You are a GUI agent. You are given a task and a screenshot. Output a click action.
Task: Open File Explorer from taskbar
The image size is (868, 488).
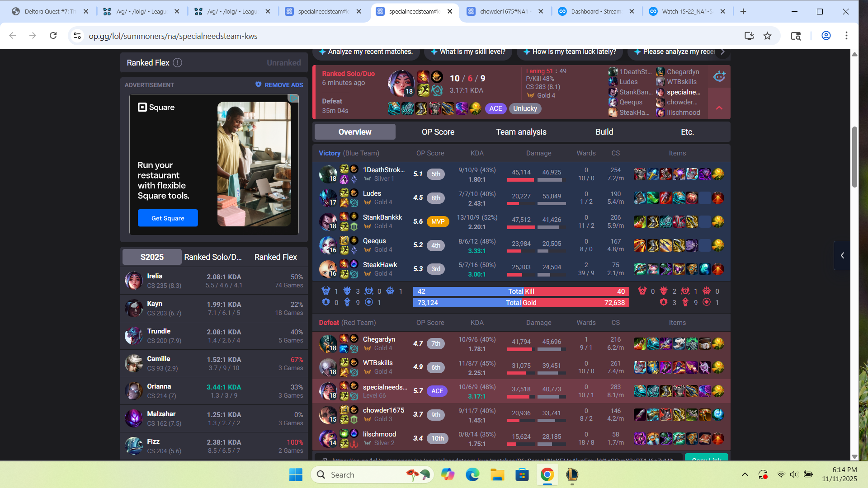pyautogui.click(x=497, y=474)
